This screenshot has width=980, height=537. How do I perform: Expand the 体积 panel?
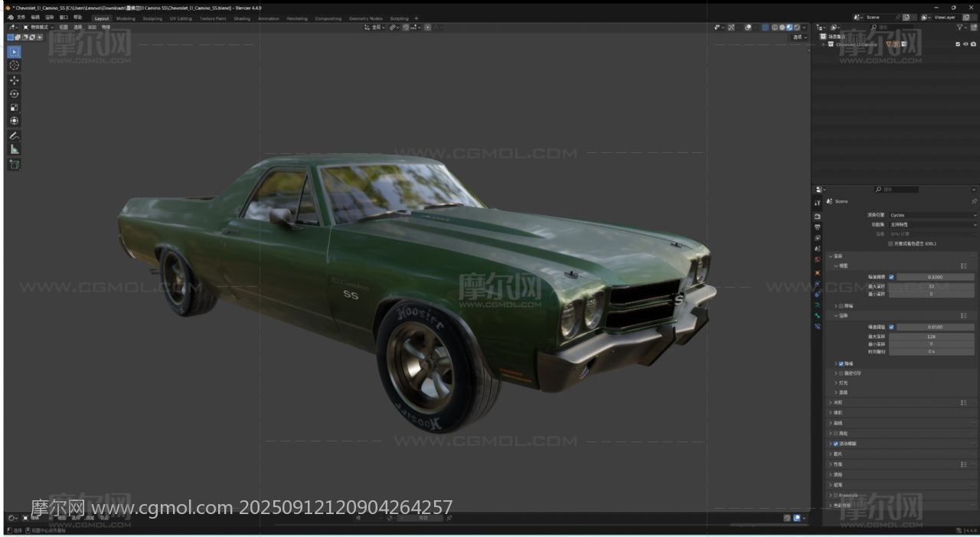coord(831,413)
